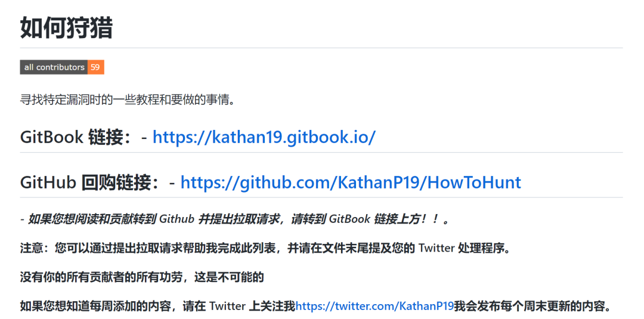Click the GitBook 链接 heading text
The height and width of the screenshot is (319, 644).
coord(72,137)
